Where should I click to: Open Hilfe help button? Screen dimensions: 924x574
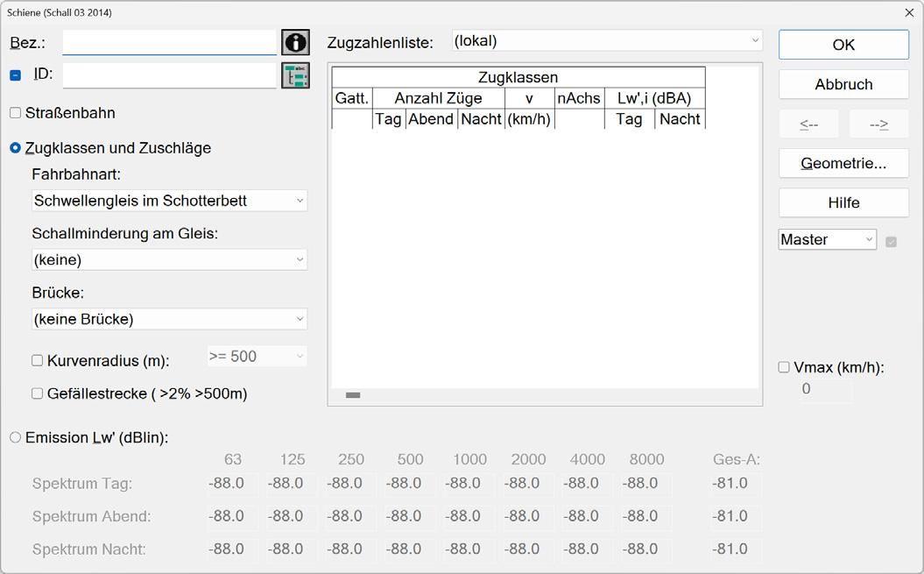[x=843, y=203]
